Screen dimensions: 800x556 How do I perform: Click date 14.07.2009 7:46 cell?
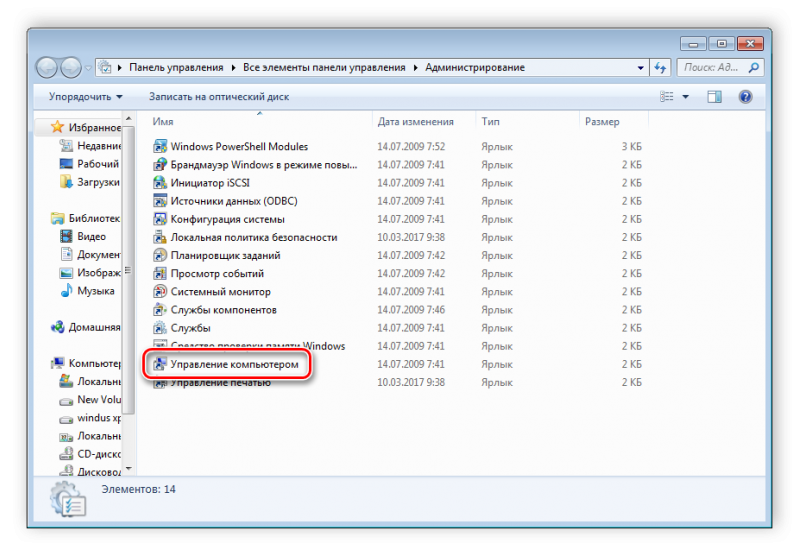[x=411, y=310]
